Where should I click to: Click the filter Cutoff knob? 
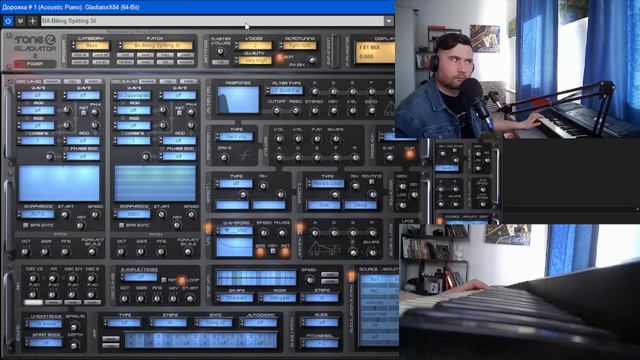click(x=276, y=111)
